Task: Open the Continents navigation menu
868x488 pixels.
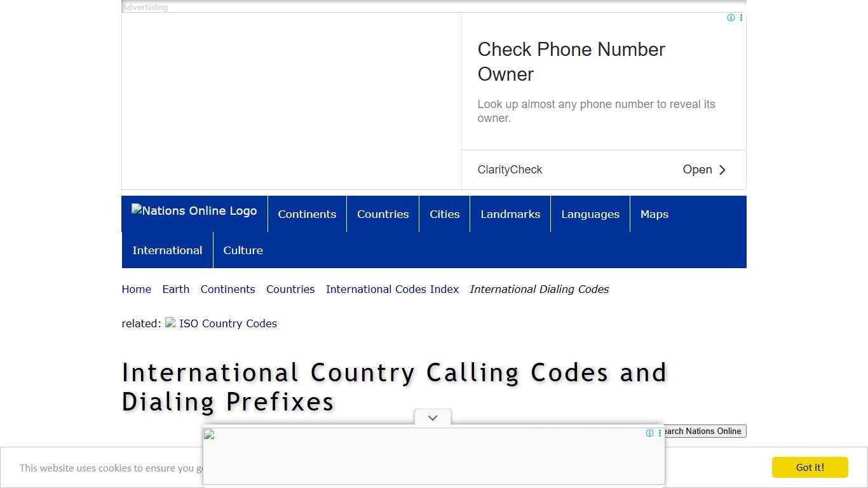Action: [307, 214]
